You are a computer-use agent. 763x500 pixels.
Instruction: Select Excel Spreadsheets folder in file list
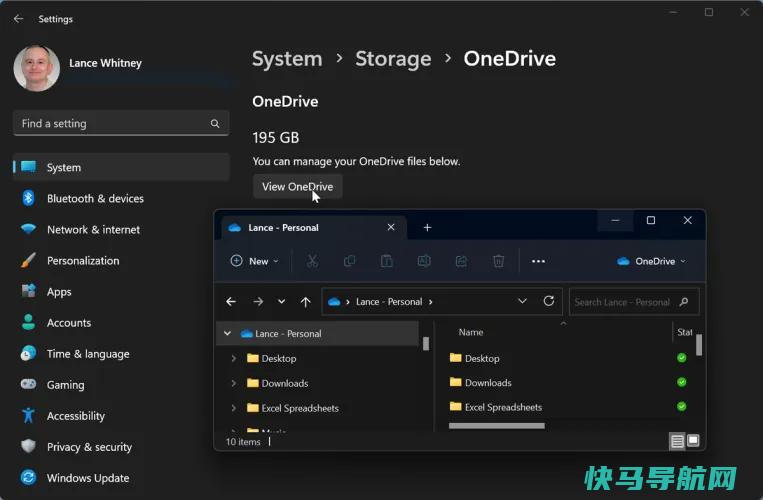click(496, 407)
